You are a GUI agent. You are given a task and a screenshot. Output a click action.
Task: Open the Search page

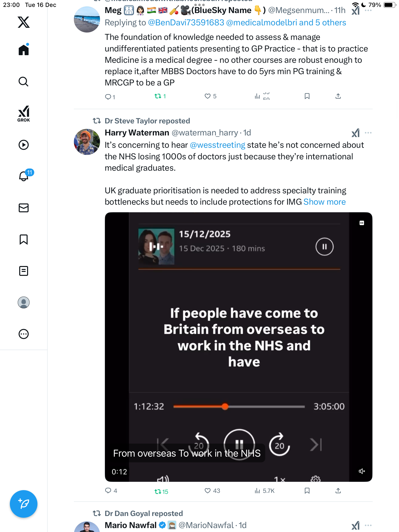pyautogui.click(x=24, y=82)
